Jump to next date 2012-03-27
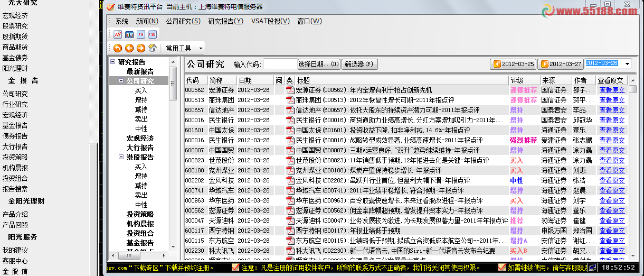This screenshot has height=276, width=644. pos(561,64)
